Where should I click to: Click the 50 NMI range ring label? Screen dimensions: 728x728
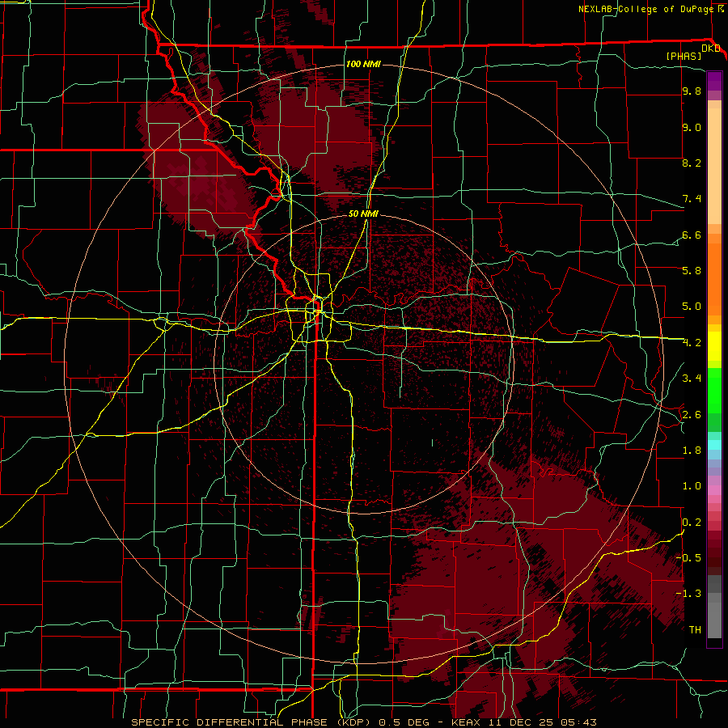(363, 214)
